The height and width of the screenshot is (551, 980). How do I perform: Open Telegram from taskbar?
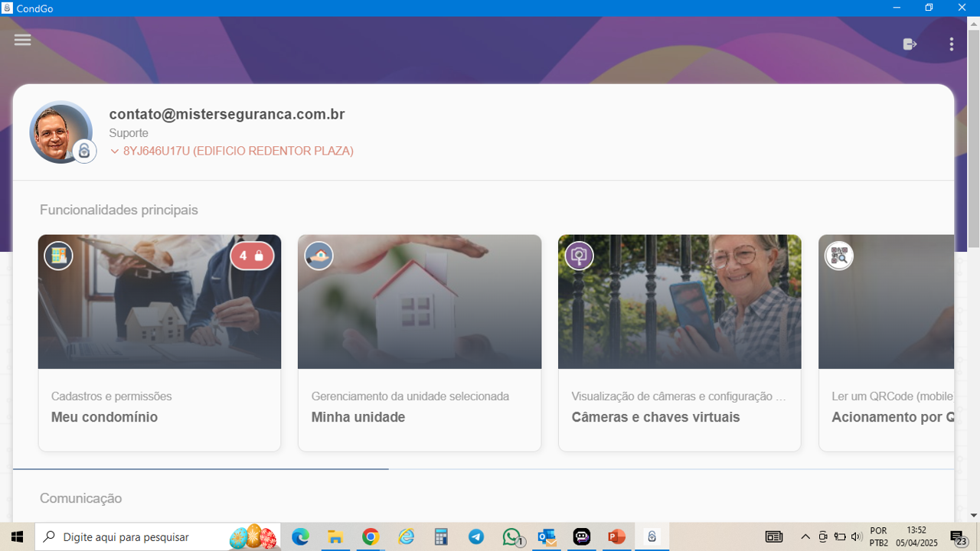tap(476, 536)
